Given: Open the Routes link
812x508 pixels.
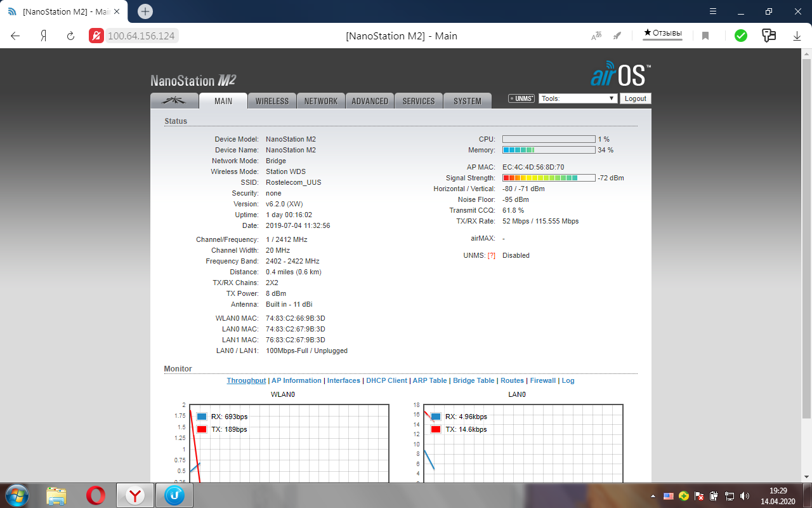Looking at the screenshot, I should 512,380.
